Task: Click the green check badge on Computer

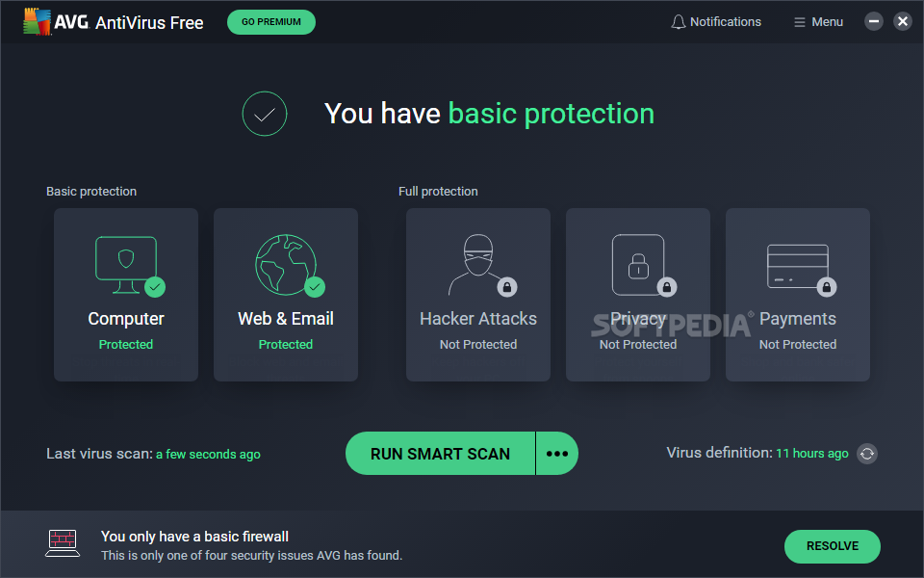Action: (155, 287)
